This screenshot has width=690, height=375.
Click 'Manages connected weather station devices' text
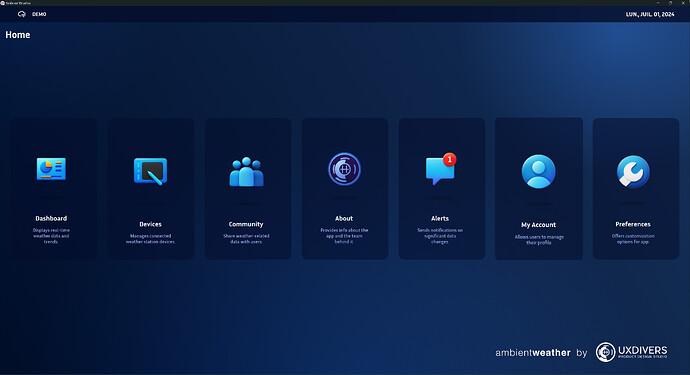tap(150, 239)
